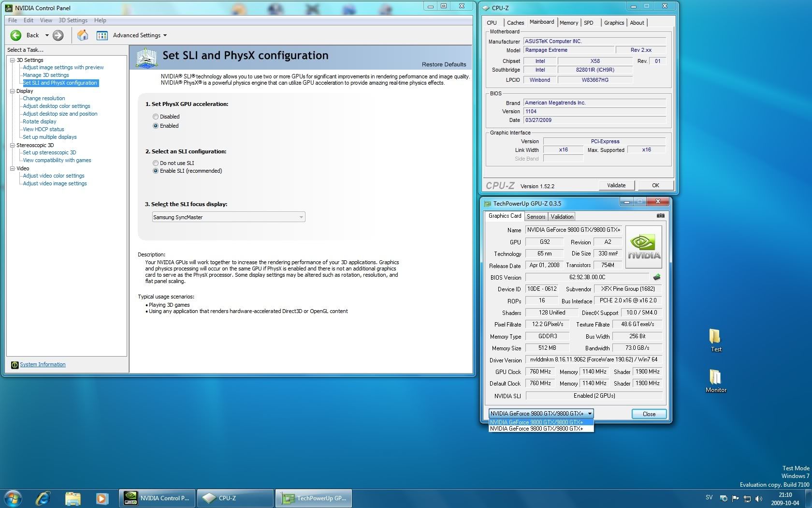Open the Test folder on desktop
Image resolution: width=812 pixels, height=508 pixels.
[x=715, y=340]
